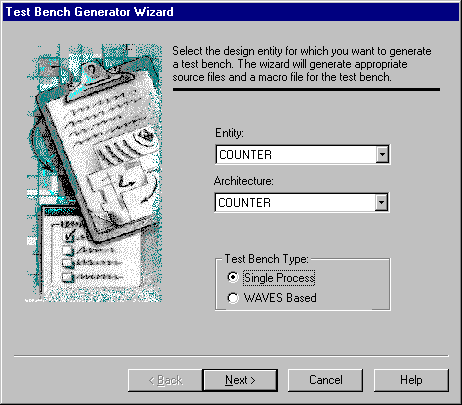
Task: Click the Single Process label text
Action: click(279, 278)
